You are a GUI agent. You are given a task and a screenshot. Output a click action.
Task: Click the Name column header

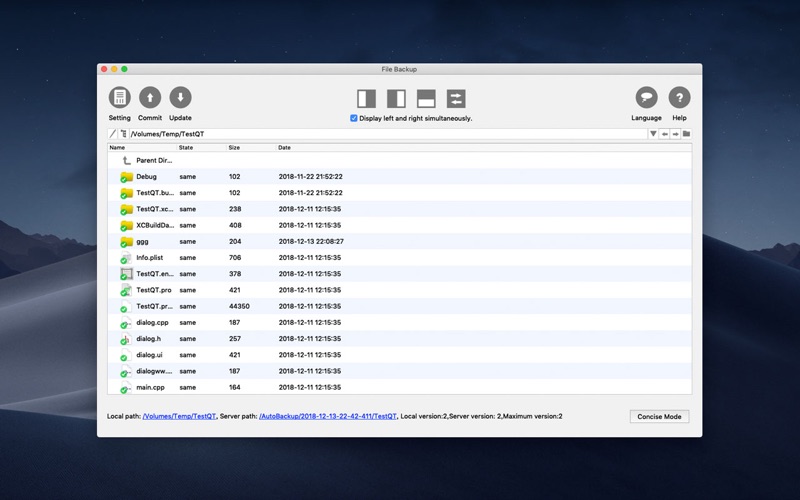[x=142, y=147]
